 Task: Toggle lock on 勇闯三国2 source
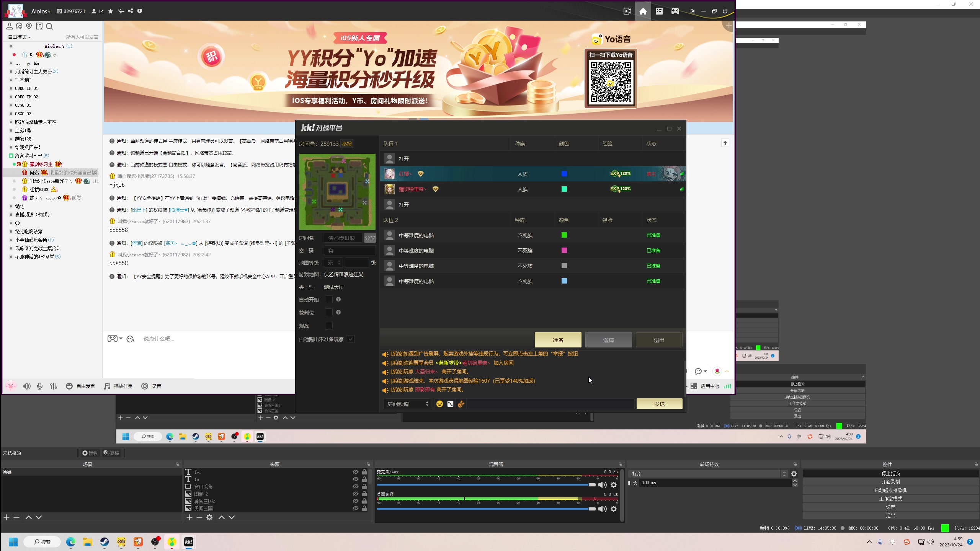[364, 501]
